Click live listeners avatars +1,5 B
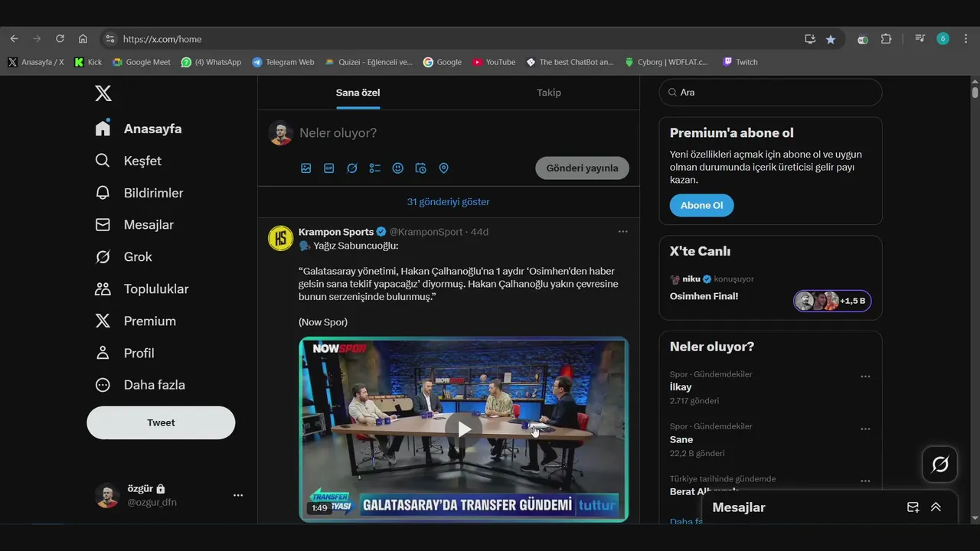This screenshot has width=980, height=551. 832,301
